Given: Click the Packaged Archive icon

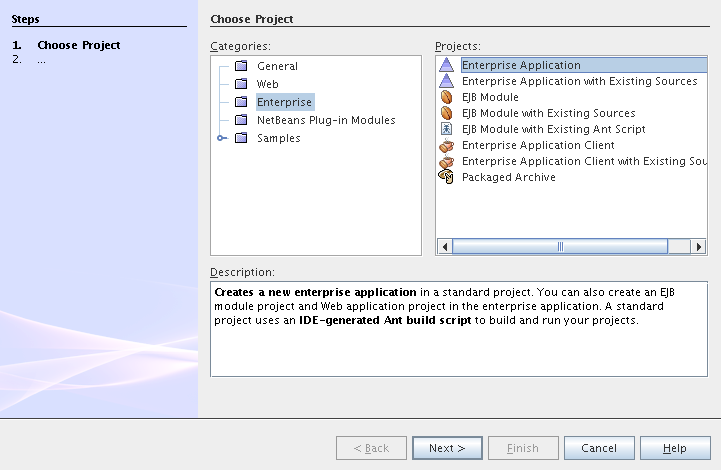Looking at the screenshot, I should pyautogui.click(x=447, y=177).
